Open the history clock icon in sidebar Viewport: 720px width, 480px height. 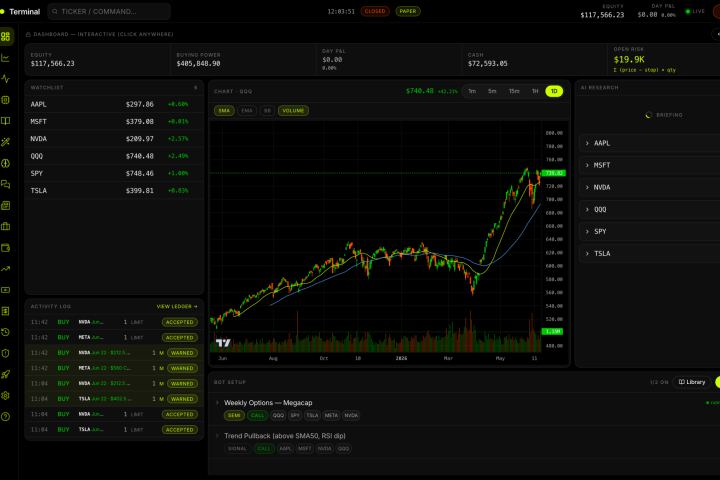tap(6, 332)
